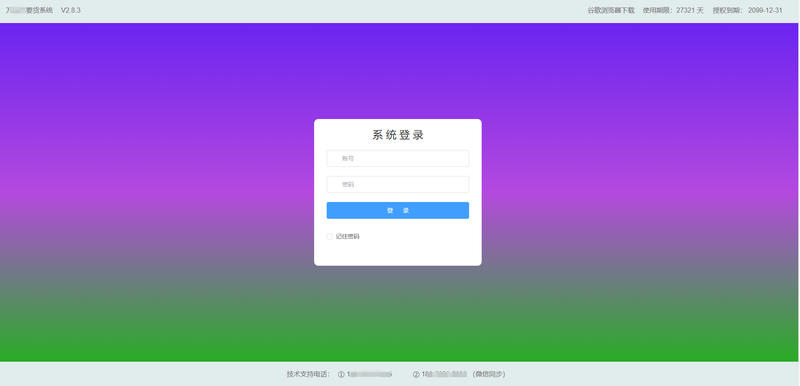Click the circled ② marker in footer

(416, 374)
